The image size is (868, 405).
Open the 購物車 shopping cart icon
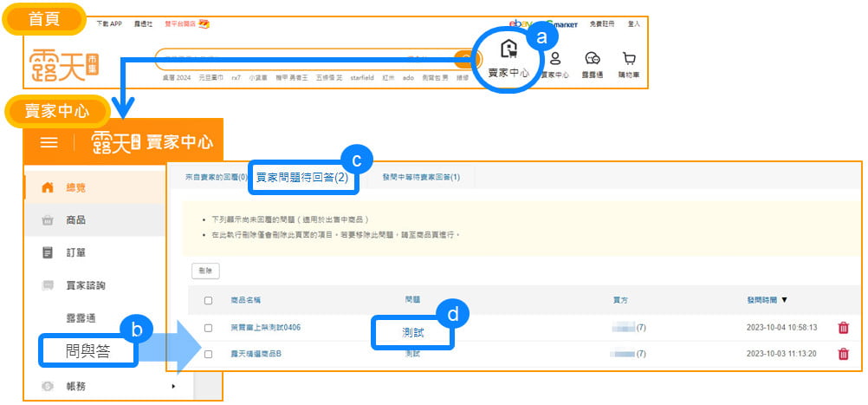[x=628, y=60]
